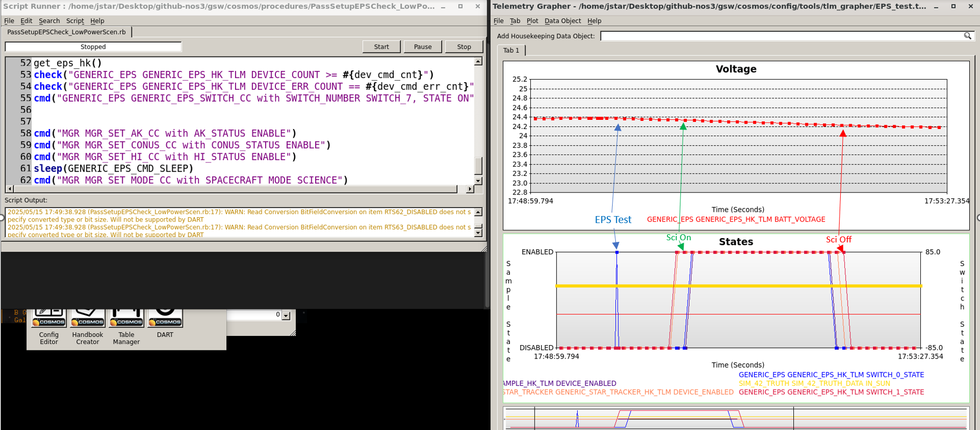Click the Script Output scrollbar down arrow
The height and width of the screenshot is (430, 980).
click(478, 233)
